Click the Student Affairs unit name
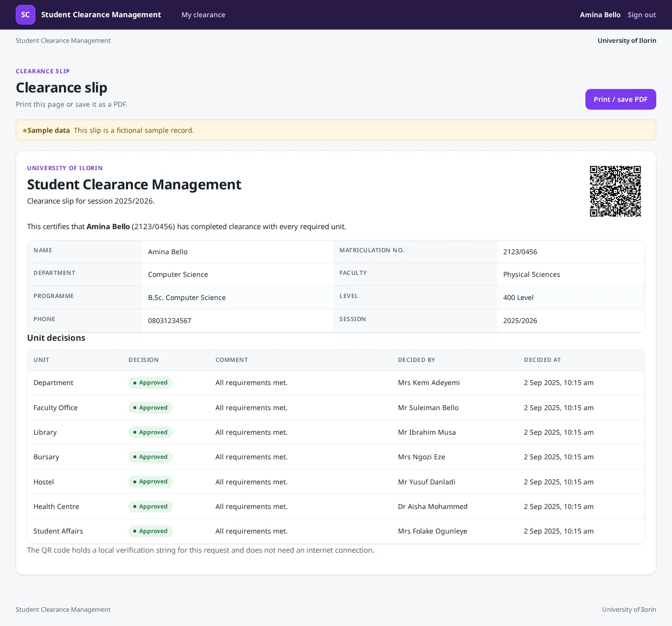The width and height of the screenshot is (672, 626). click(x=58, y=531)
